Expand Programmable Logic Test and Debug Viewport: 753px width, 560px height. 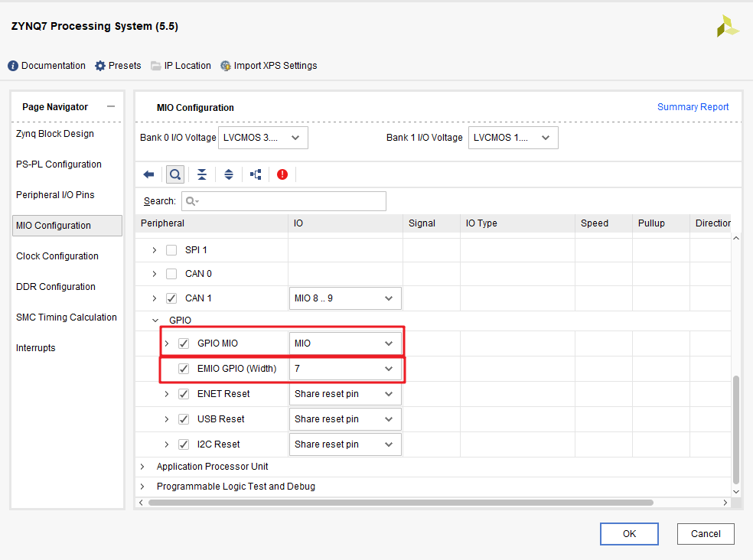142,487
